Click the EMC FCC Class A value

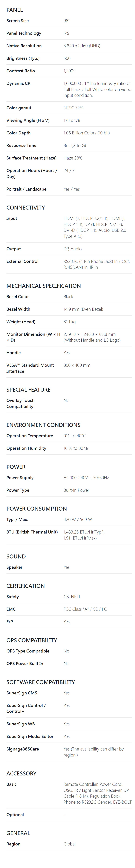(85, 609)
